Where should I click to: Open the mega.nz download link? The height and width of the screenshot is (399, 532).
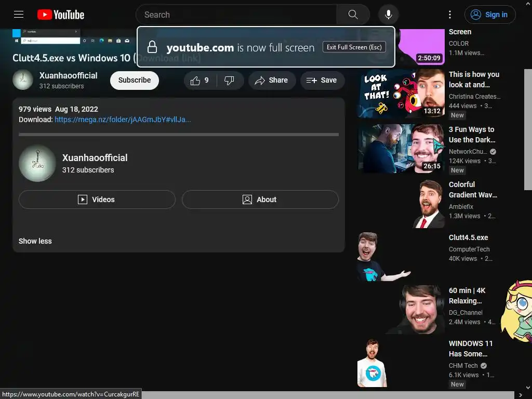pyautogui.click(x=123, y=119)
